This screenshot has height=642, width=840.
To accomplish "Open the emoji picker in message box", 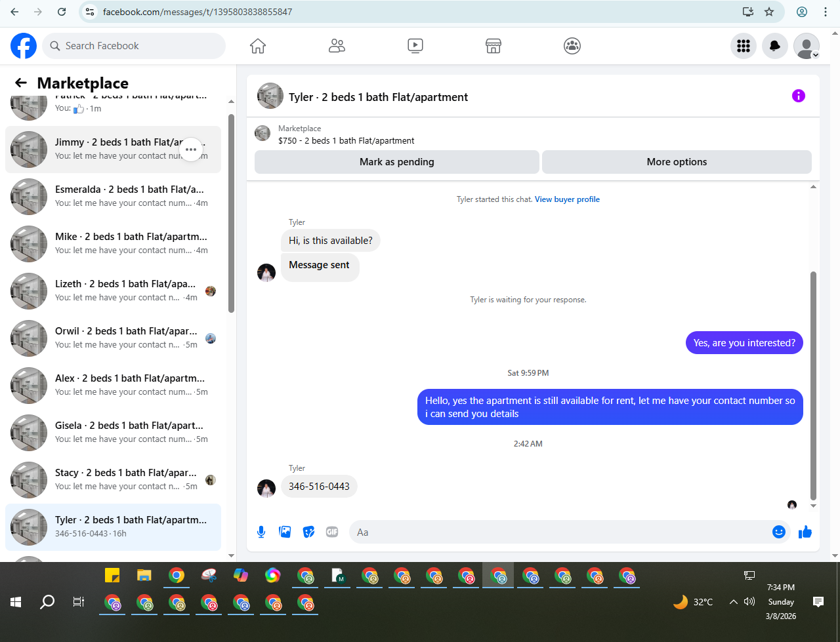I will 779,532.
